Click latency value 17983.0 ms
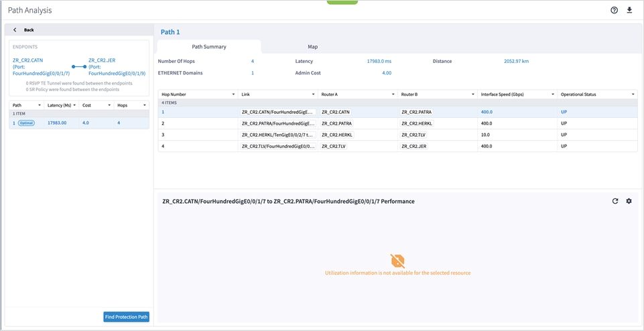Screen dimensions: 644x331 coord(379,61)
